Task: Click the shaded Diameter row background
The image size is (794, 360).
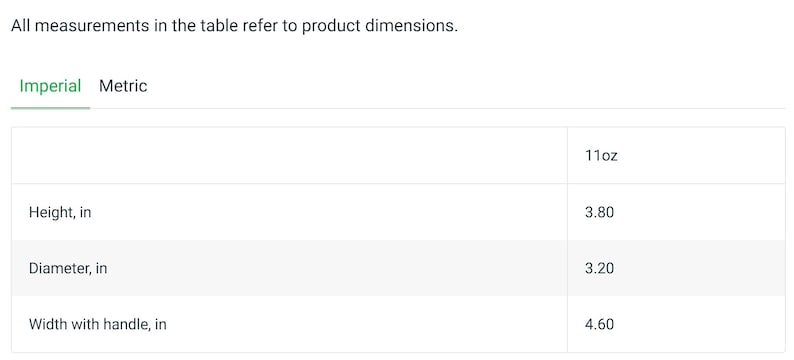Action: tap(398, 268)
